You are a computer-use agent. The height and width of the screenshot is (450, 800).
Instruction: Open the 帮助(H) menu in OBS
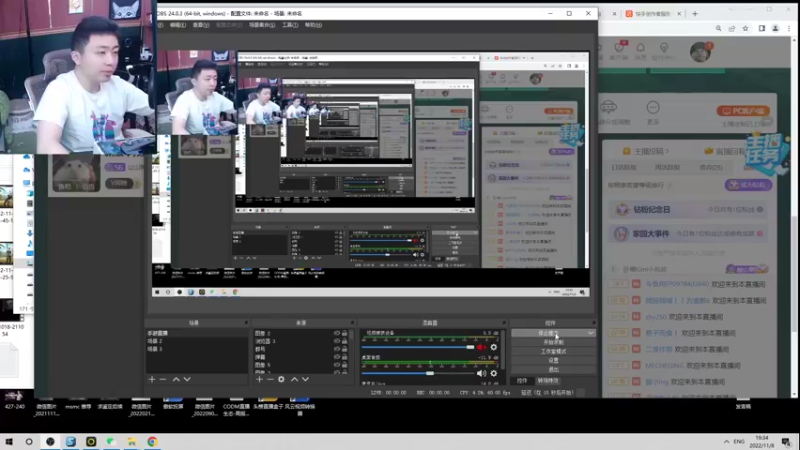click(313, 25)
